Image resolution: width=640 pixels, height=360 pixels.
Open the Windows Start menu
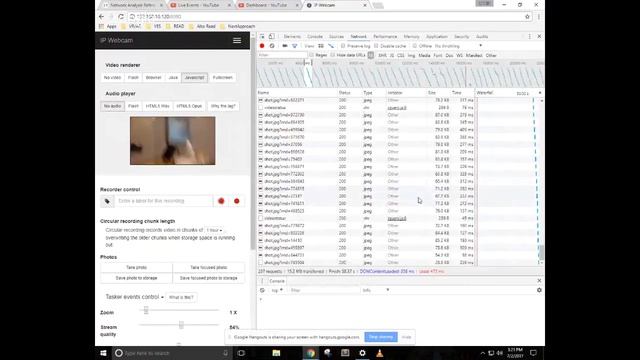pos(103,353)
